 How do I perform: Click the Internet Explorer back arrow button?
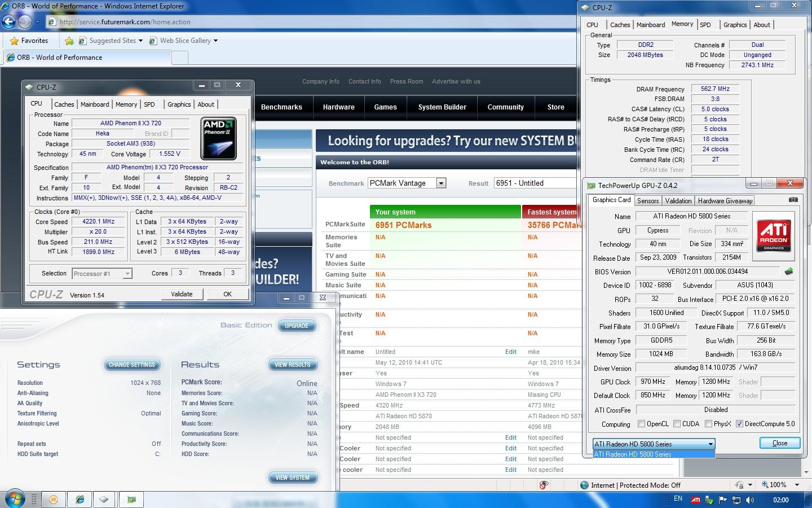8,22
